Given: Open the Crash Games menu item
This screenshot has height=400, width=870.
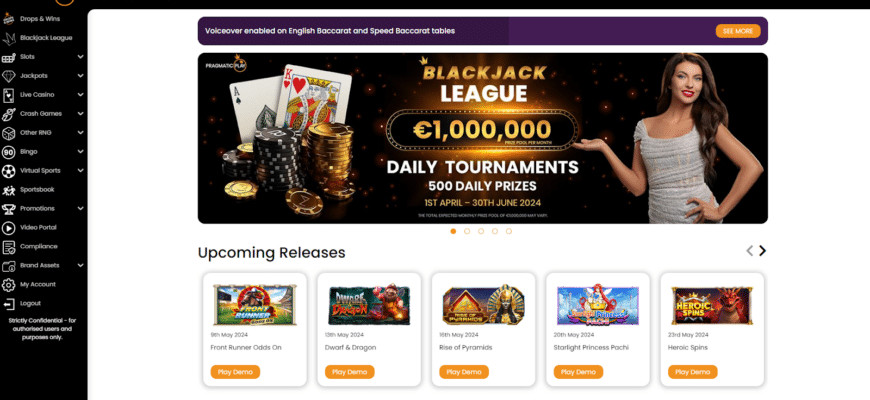Looking at the screenshot, I should [x=41, y=114].
